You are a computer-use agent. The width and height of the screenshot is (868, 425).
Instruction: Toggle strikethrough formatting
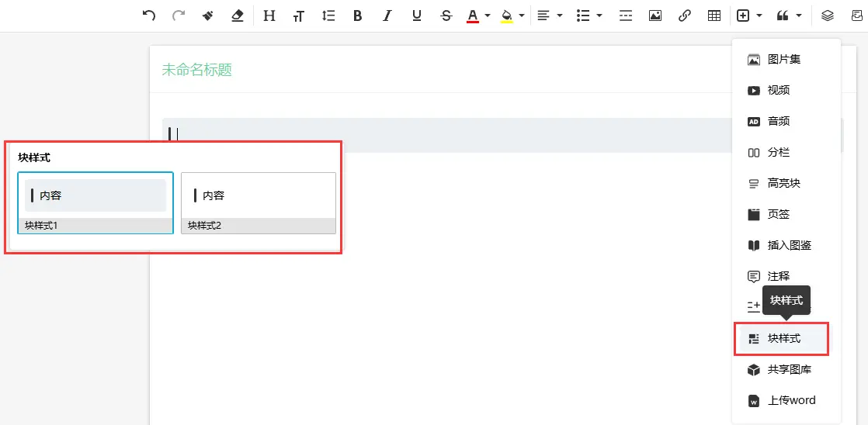coord(446,16)
